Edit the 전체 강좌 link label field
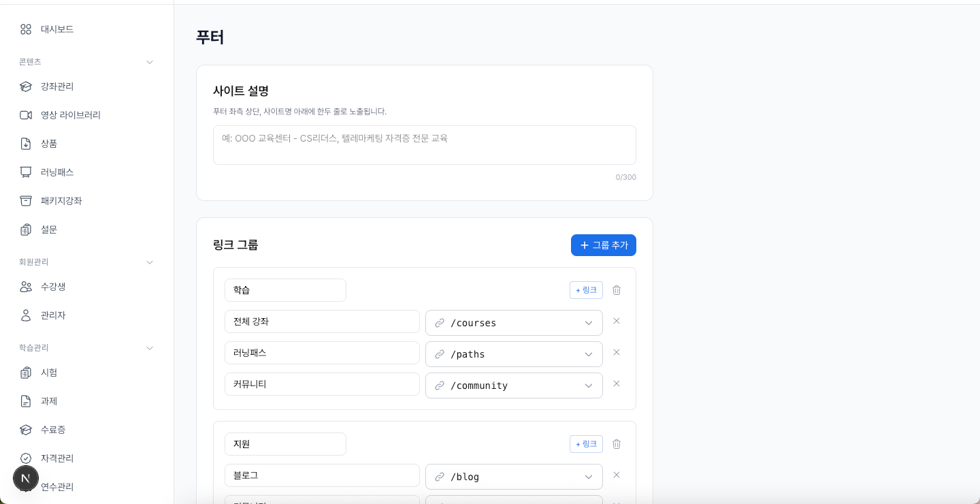Screen dimensions: 980x504 (322, 321)
